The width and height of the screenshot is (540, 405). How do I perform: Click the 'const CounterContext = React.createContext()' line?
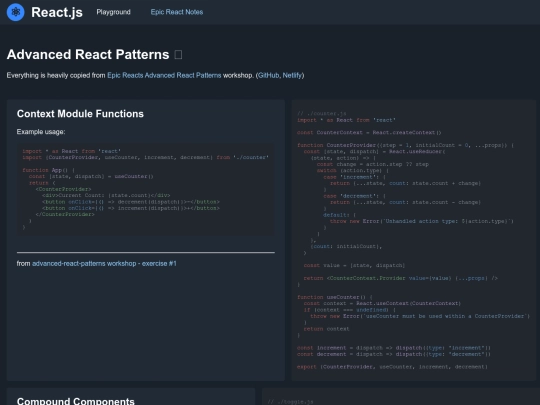(x=369, y=133)
